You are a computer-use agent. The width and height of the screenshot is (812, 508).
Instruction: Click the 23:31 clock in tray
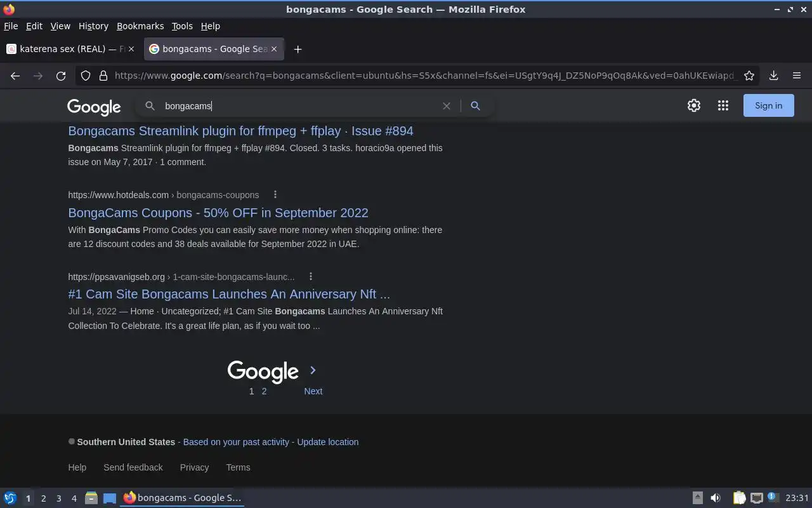797,498
